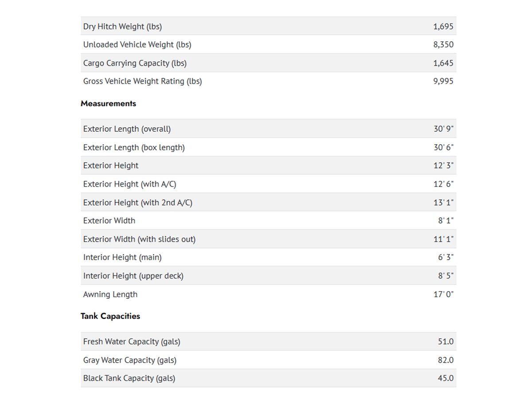Select the Unloaded Vehicle Weight value 8,350
The image size is (532, 399).
(x=443, y=45)
